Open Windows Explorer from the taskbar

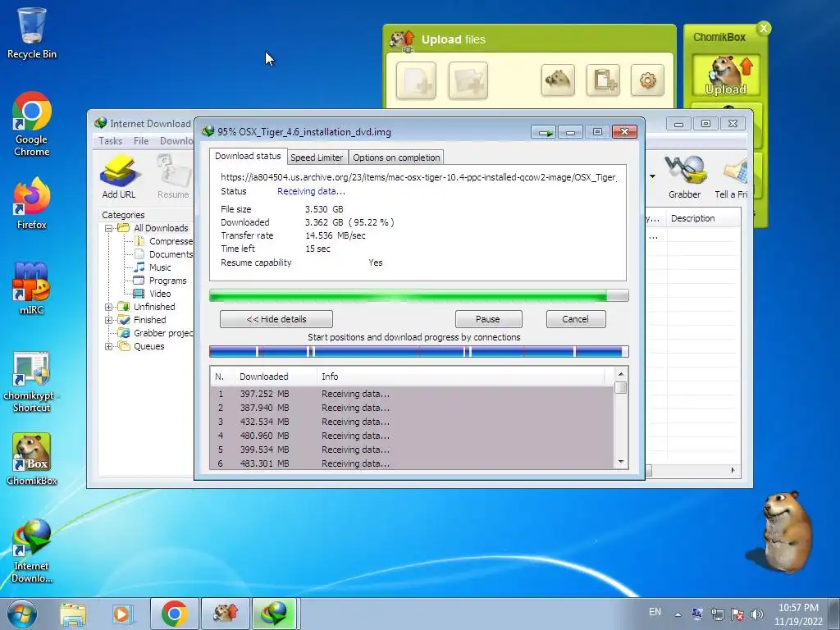(72, 614)
